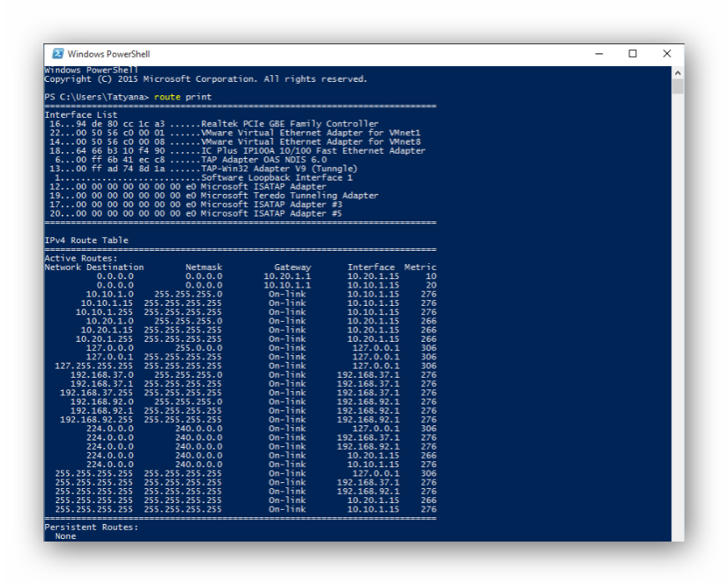Click the TAP Adapter OAS NDIS 6.0 line
The width and height of the screenshot is (728, 585).
pos(191,160)
